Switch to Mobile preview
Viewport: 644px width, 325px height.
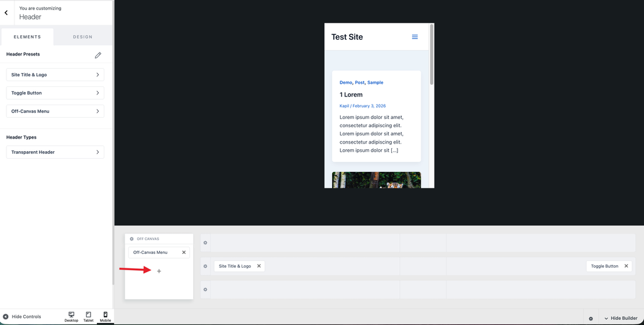tap(105, 317)
